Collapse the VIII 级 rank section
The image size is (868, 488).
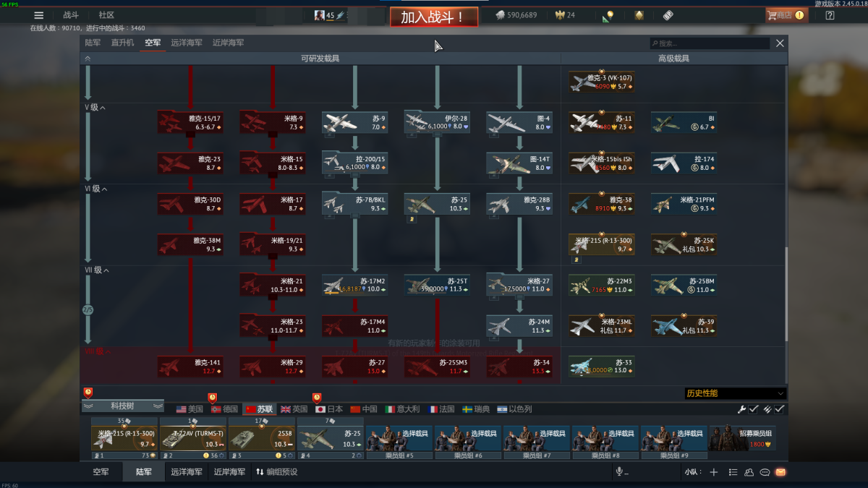[98, 352]
